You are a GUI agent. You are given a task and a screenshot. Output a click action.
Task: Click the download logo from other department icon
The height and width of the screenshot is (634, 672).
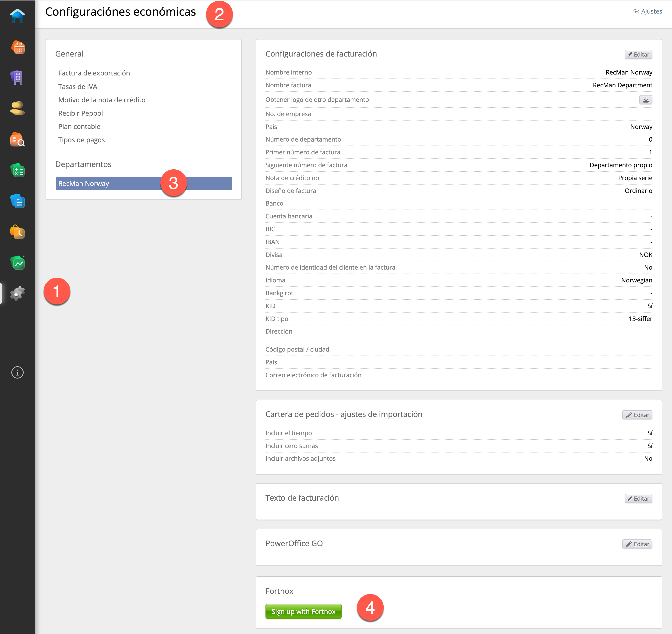pyautogui.click(x=645, y=100)
